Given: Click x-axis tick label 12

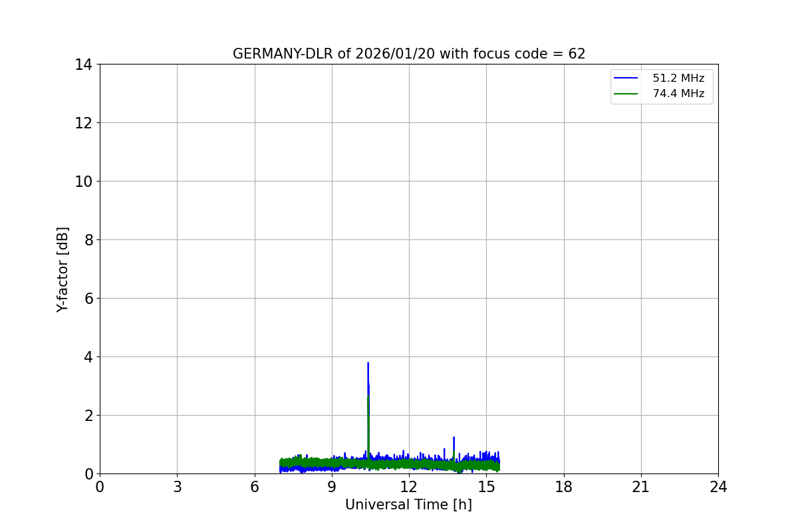Looking at the screenshot, I should point(409,487).
